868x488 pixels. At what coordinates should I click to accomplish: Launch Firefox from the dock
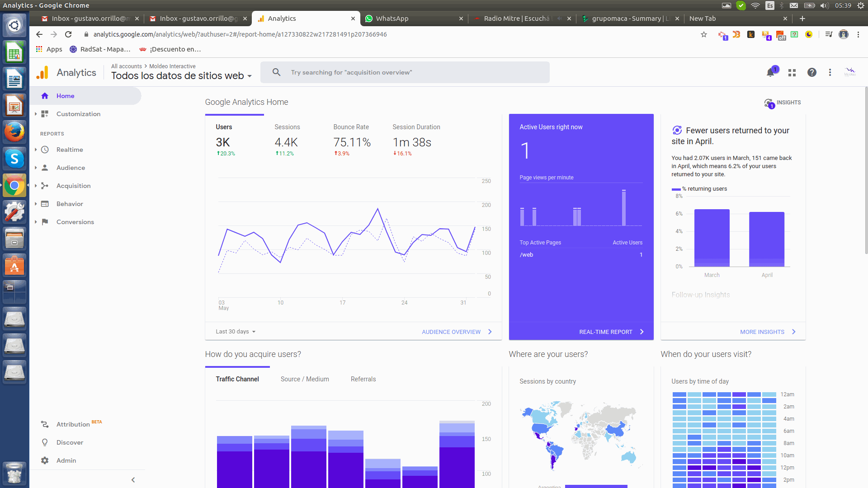[14, 132]
